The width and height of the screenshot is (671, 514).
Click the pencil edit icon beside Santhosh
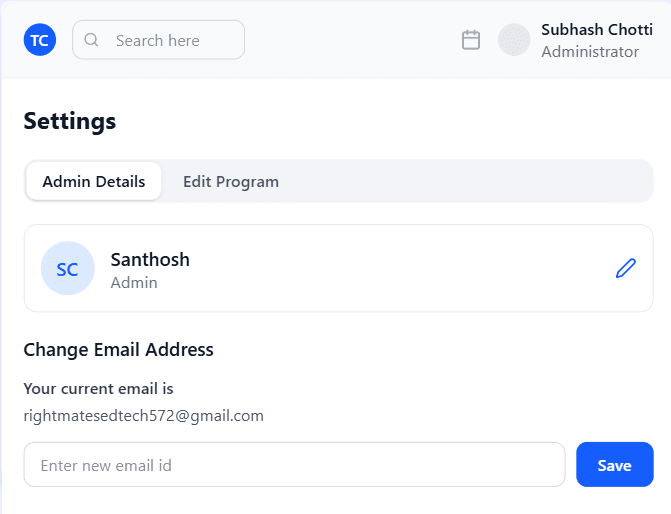click(x=626, y=268)
